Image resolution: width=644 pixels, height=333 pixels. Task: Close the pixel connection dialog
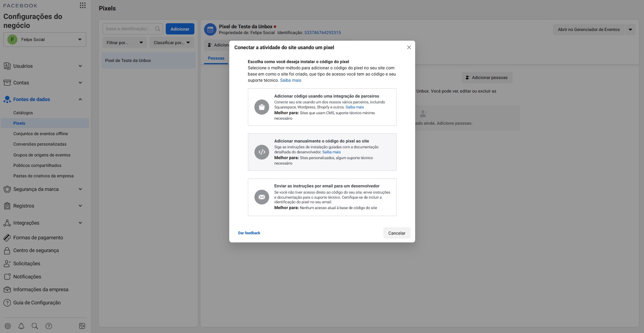pos(409,47)
